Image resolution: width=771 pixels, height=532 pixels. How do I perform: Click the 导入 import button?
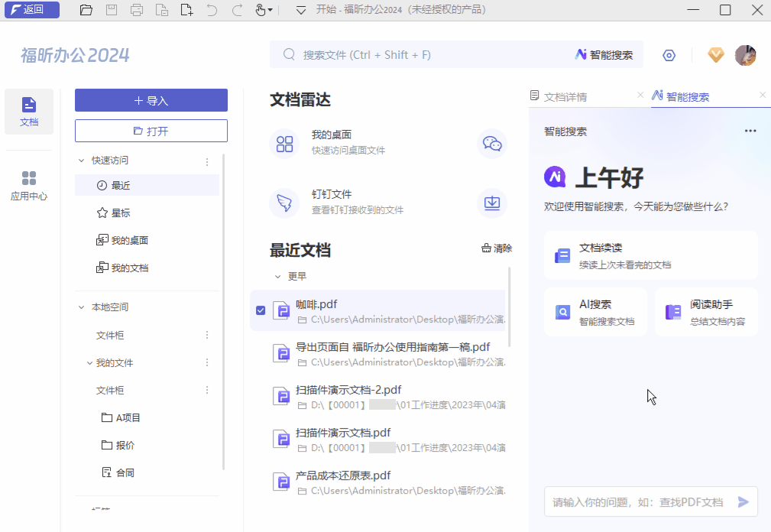pos(151,100)
